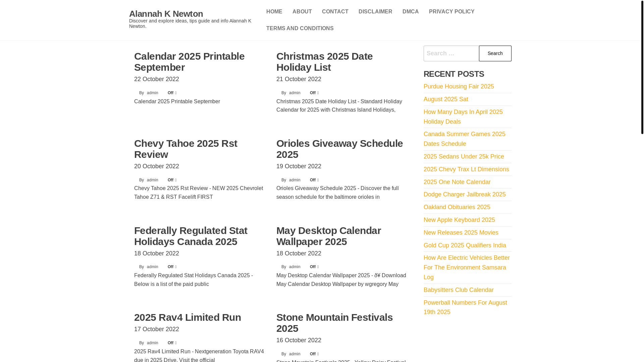View the DISCLAIMER page

[375, 12]
